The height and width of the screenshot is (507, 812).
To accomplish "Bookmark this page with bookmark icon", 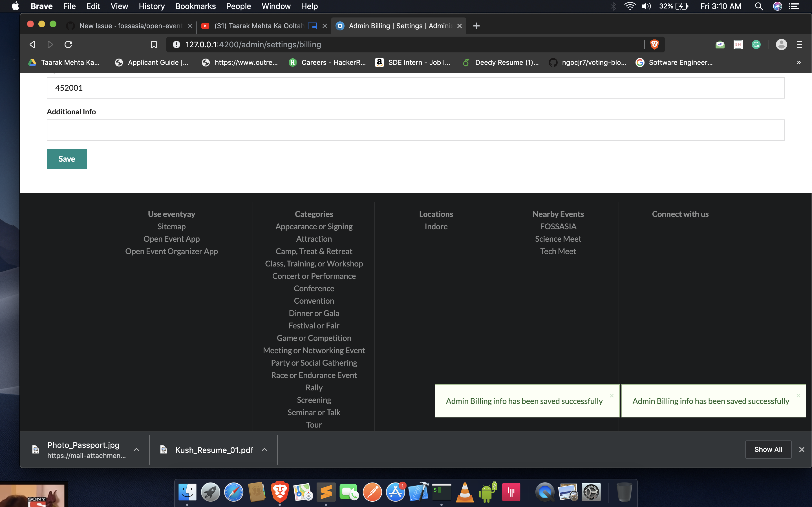I will click(x=154, y=44).
